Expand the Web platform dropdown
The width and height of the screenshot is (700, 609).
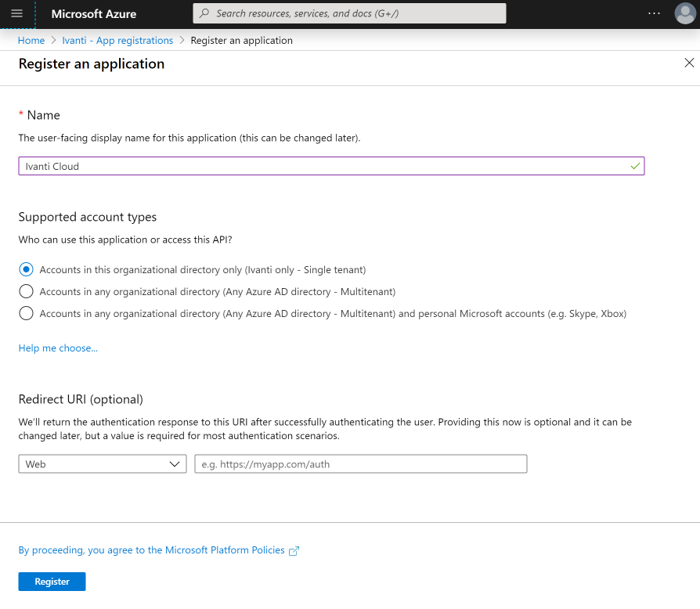point(103,464)
